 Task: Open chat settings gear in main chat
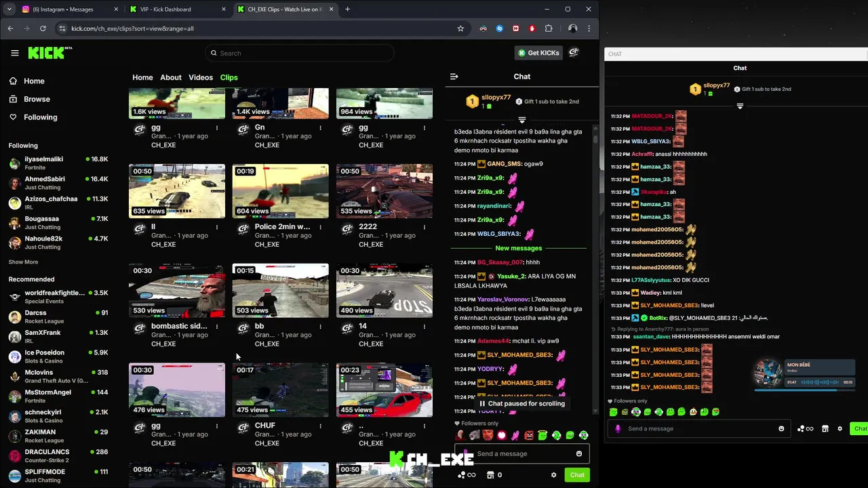pos(553,475)
